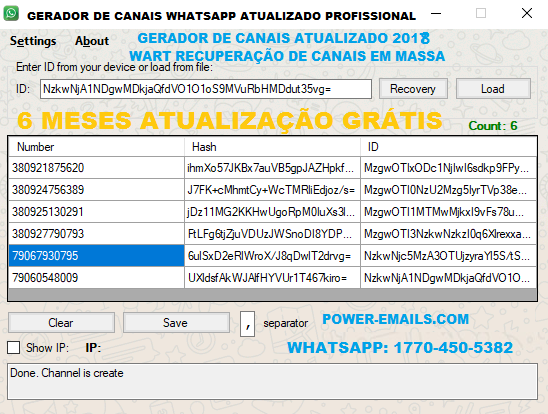Select number 380927790793
The height and width of the screenshot is (414, 548).
pyautogui.click(x=96, y=234)
